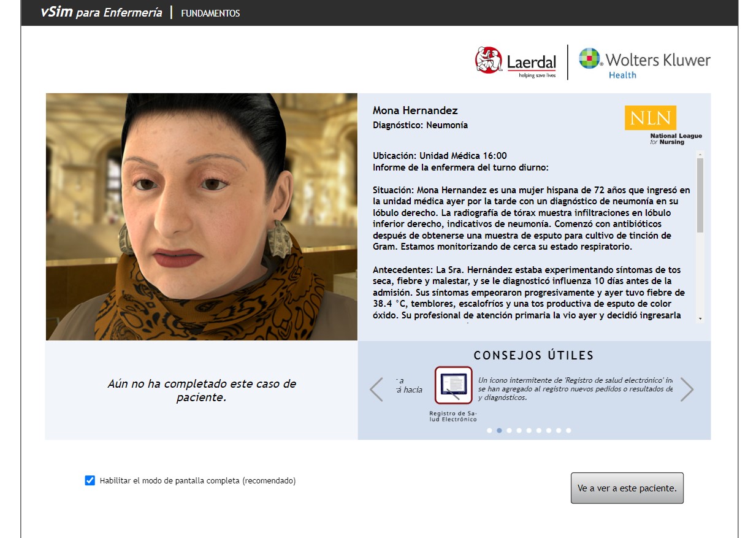Open the FUNDAMENTOS header item
Viewport: 756px width, 538px height.
click(210, 13)
